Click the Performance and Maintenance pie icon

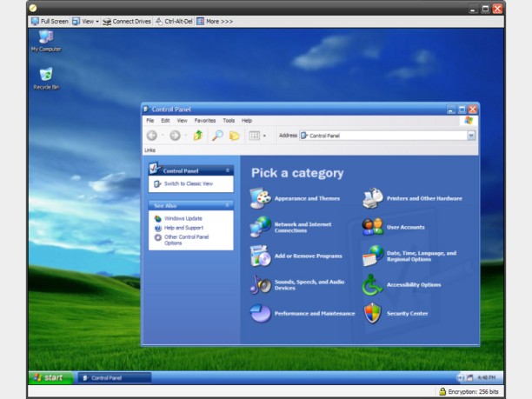pyautogui.click(x=260, y=313)
